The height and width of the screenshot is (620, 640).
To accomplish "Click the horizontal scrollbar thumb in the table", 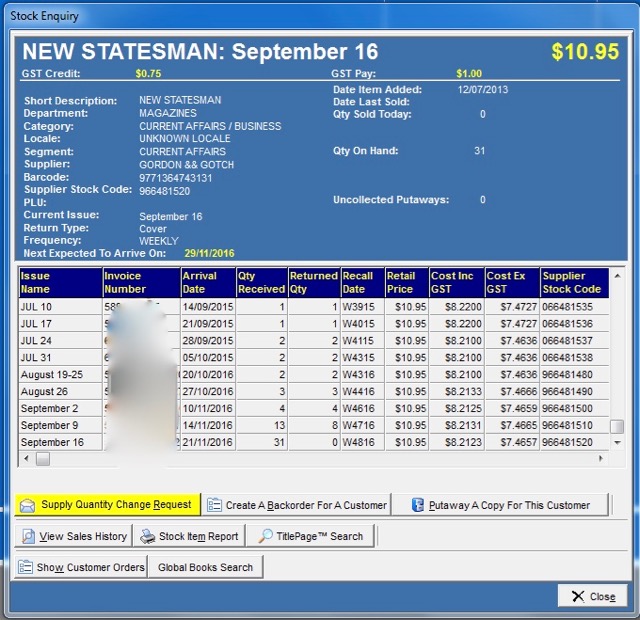I will (x=42, y=459).
